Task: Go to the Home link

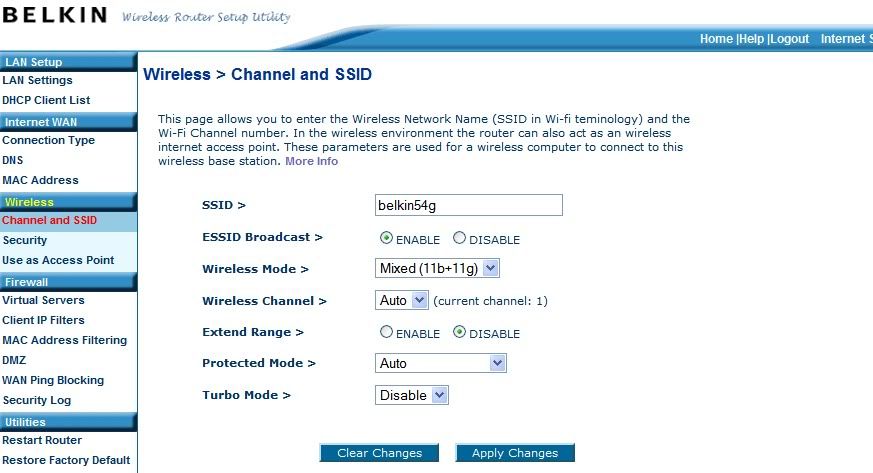Action: pos(716,39)
